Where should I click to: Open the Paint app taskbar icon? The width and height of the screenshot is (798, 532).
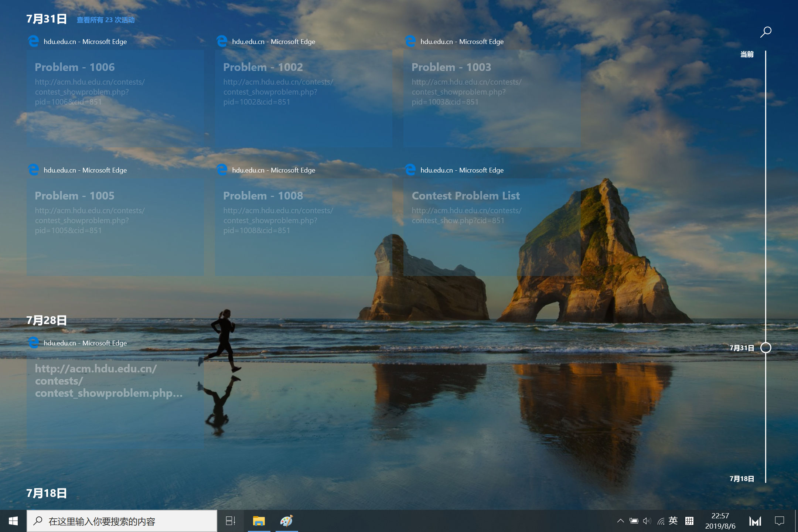[286, 521]
